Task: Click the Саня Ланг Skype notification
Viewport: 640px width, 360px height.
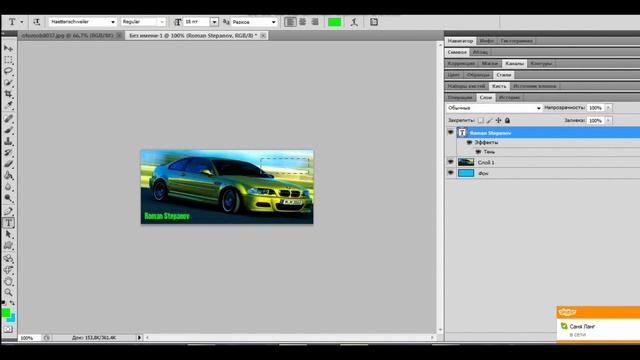Action: pos(598,329)
